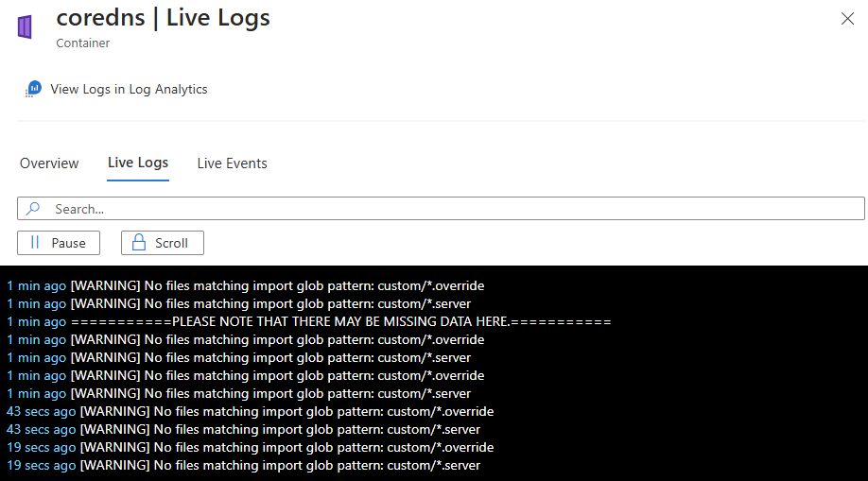
Task: Select the PLEASE NOTE missing data log line
Action: tap(309, 321)
